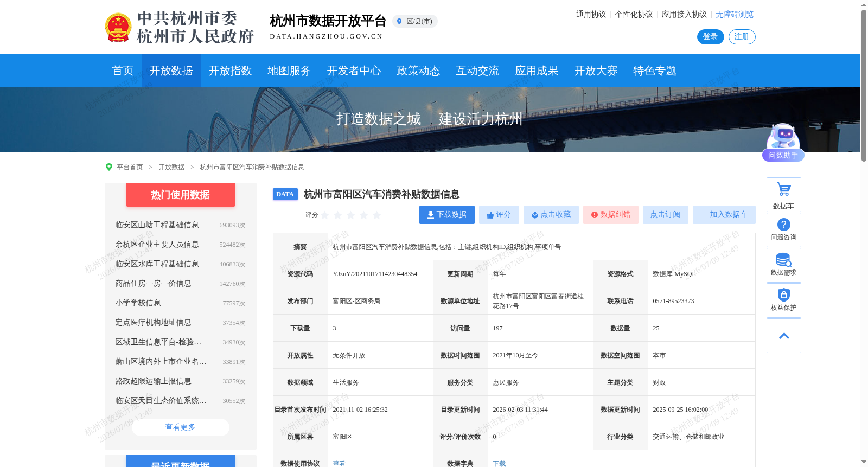Click the 平台首页 breadcrumb link
The height and width of the screenshot is (467, 868).
pos(130,167)
